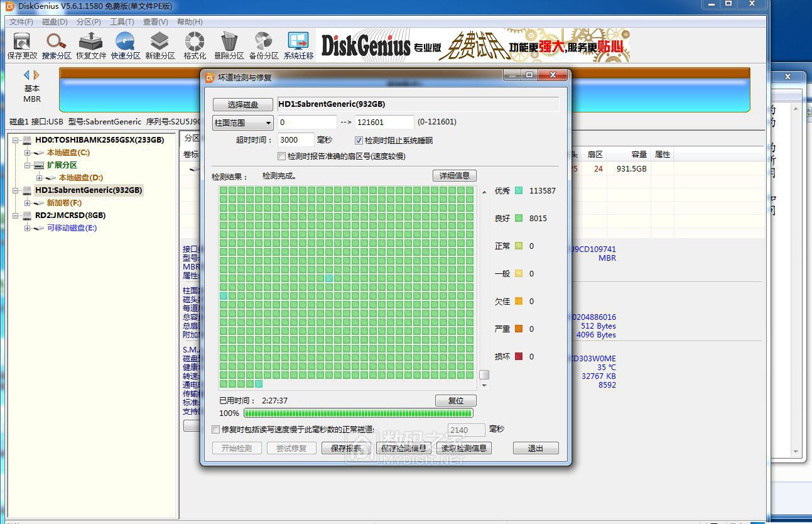Click the 超时时间 field showing 3000
This screenshot has width=812, height=524.
(296, 140)
